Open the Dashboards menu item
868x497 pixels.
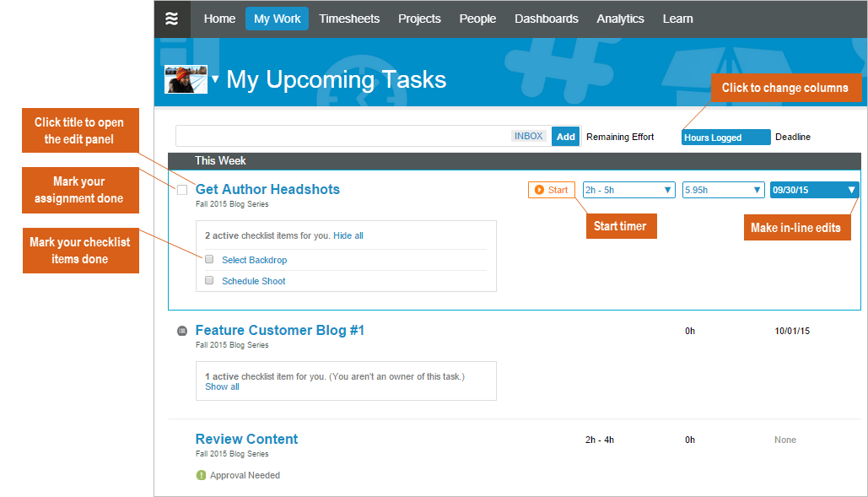click(x=546, y=19)
